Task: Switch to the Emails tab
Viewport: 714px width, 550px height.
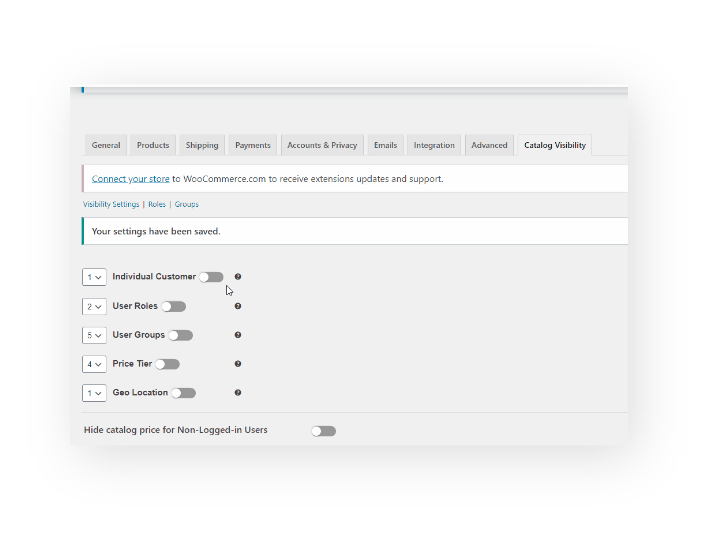Action: (386, 145)
